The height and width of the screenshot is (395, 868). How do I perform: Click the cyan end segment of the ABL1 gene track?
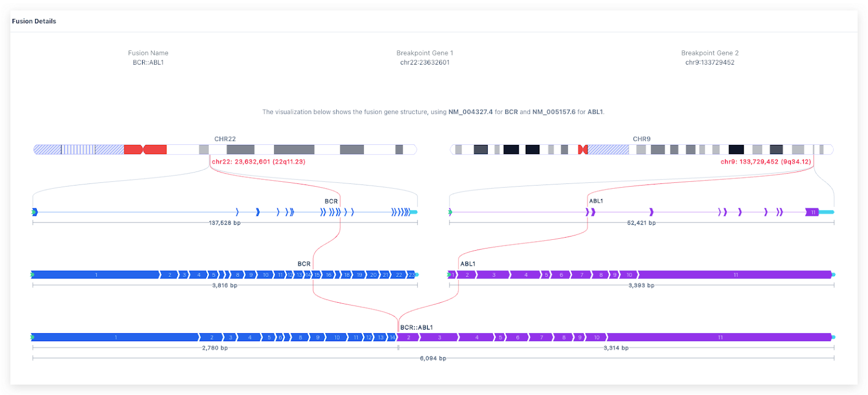[826, 212]
